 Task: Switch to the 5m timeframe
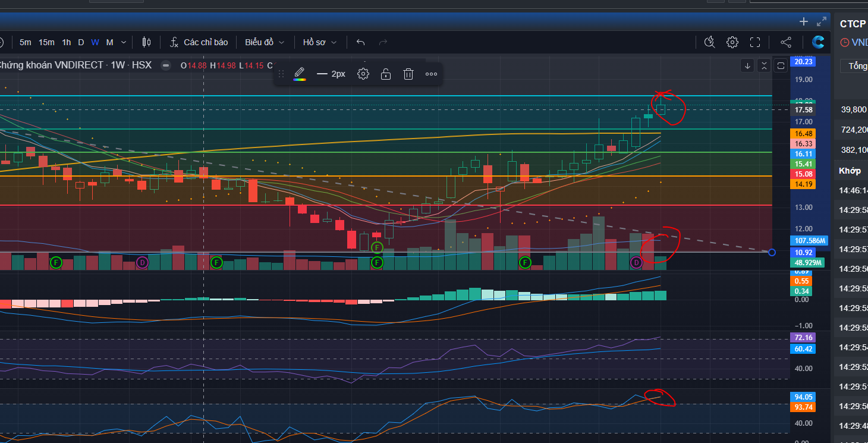pyautogui.click(x=25, y=42)
